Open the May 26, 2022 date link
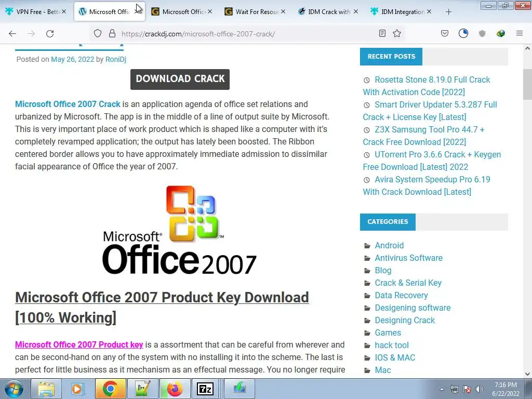This screenshot has height=399, width=532. coord(73,59)
